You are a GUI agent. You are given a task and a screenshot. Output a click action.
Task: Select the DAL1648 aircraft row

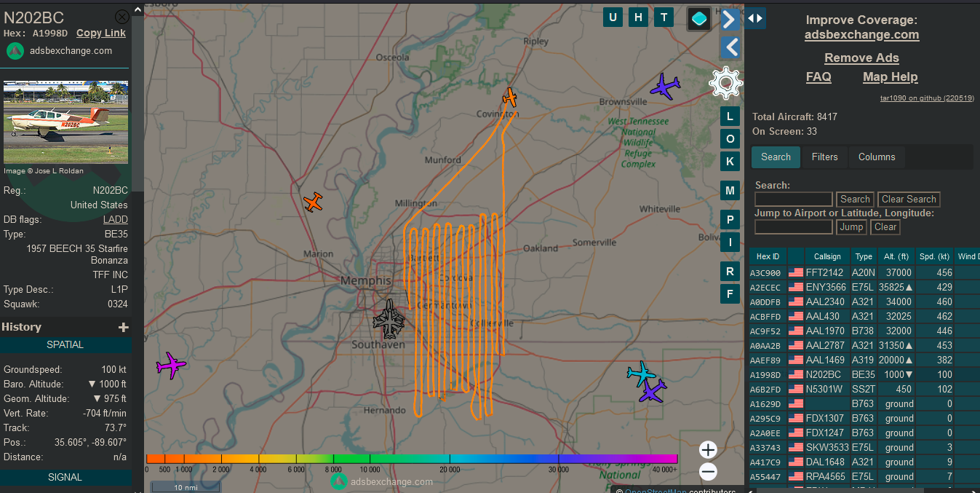(864, 462)
